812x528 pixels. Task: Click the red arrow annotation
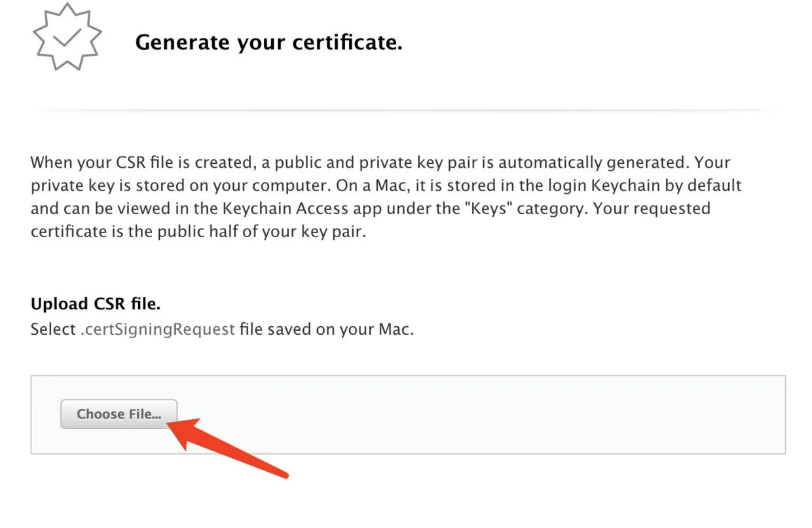coord(229,447)
